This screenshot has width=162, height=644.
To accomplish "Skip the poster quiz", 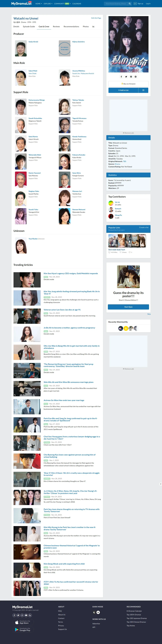I will click(149, 314).
